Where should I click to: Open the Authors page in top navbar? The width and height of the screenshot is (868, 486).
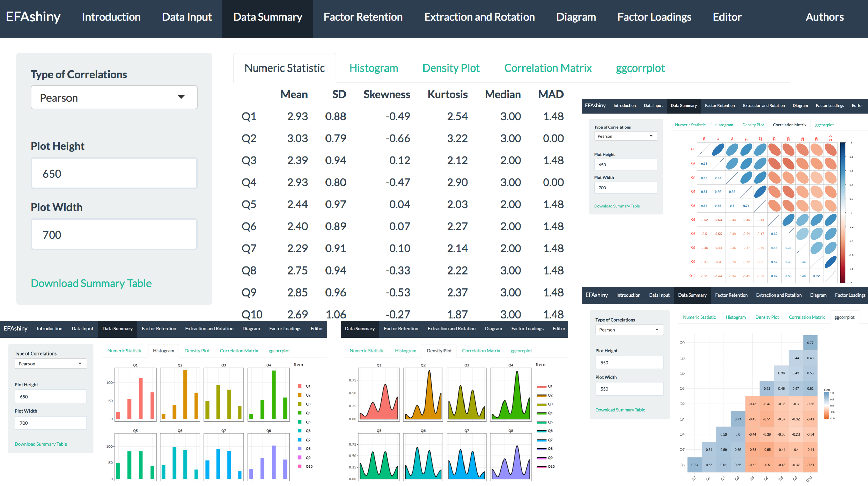pos(824,17)
